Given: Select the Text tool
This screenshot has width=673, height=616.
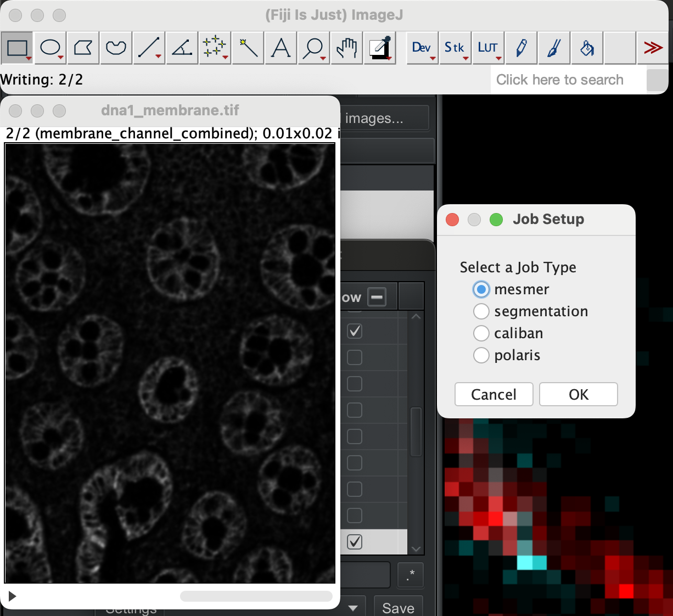Looking at the screenshot, I should 281,48.
